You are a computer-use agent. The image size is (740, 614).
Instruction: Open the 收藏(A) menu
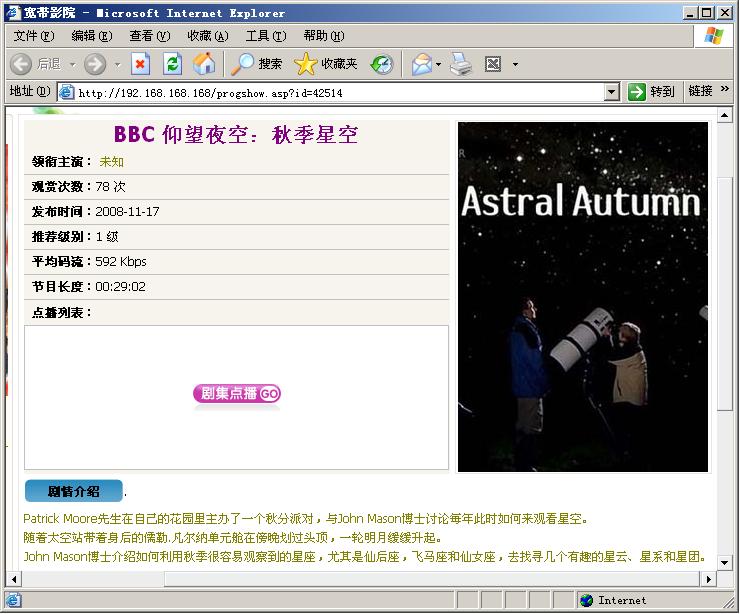pos(208,36)
